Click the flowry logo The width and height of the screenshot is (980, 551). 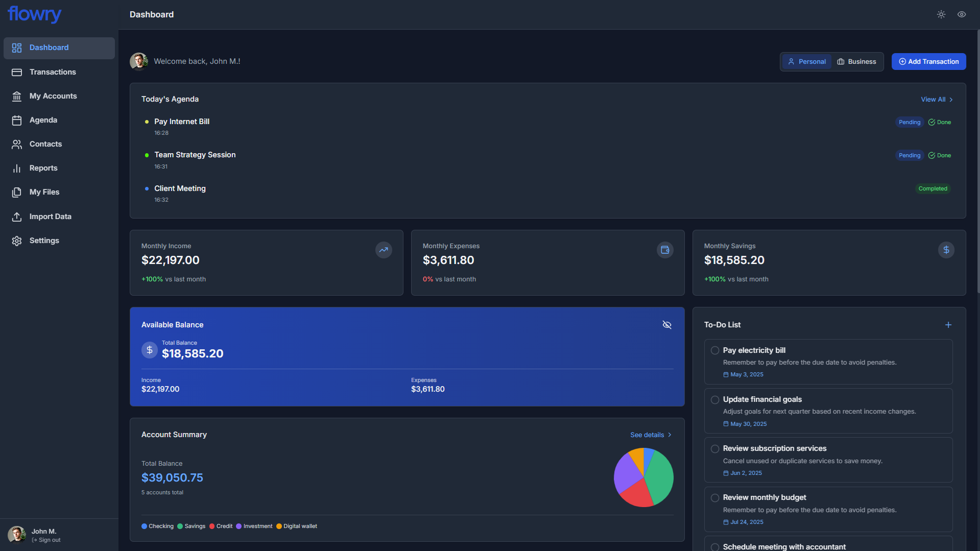(35, 14)
